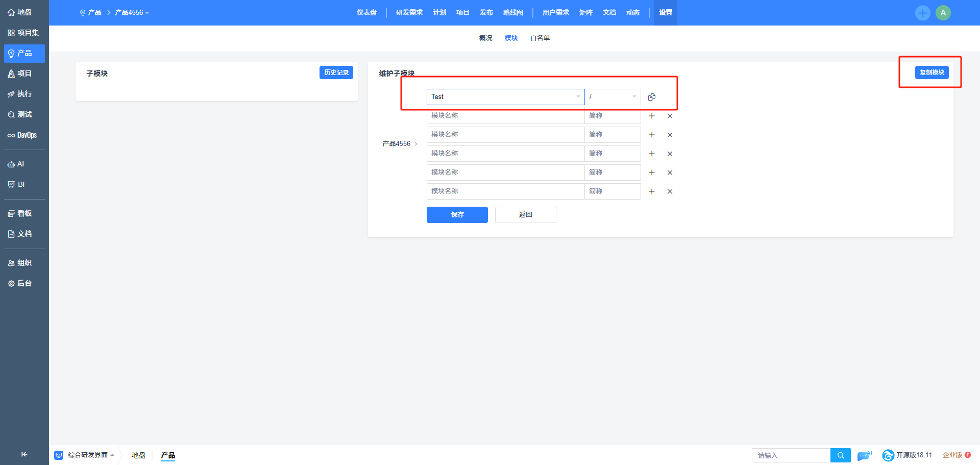Click the 产品 breadcrumb link in header
The width and height of the screenshot is (980, 465).
pos(91,13)
